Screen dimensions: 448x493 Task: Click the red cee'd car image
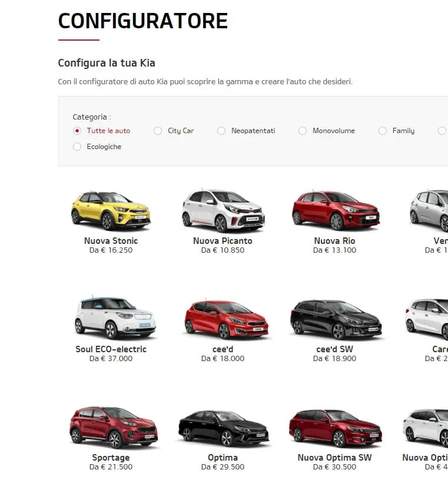pos(226,319)
